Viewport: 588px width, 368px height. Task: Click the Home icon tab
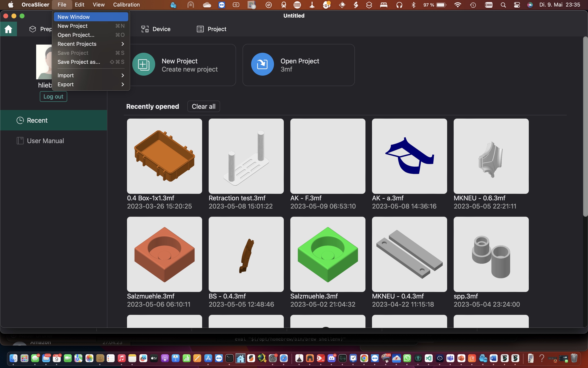(8, 29)
